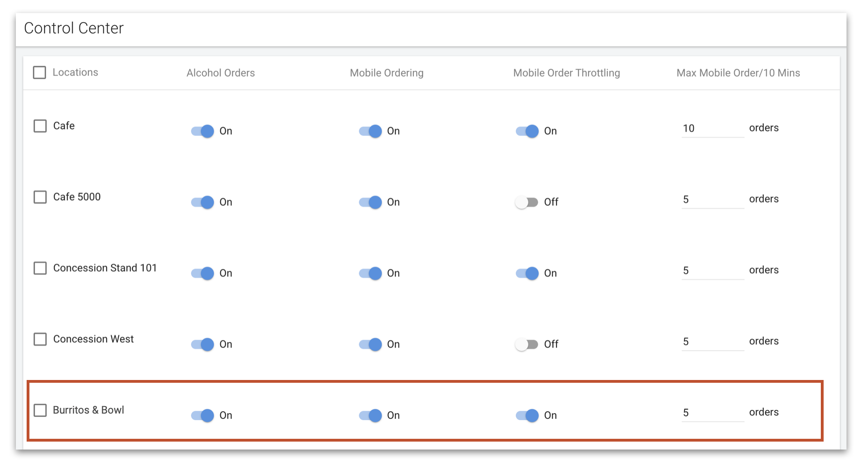This screenshot has height=464, width=868.
Task: Toggle Mobile Order Throttling for Burritos & Bowl
Action: coord(527,415)
